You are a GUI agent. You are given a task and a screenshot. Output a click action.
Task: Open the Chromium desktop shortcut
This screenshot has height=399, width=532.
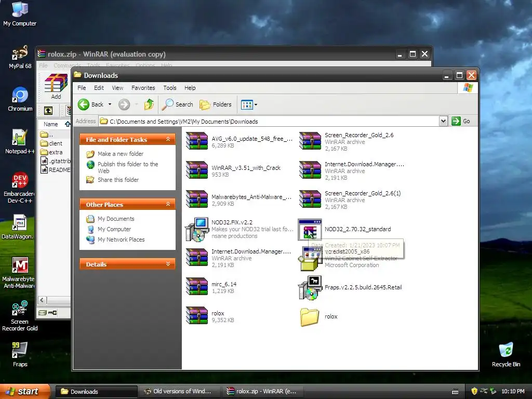point(20,99)
